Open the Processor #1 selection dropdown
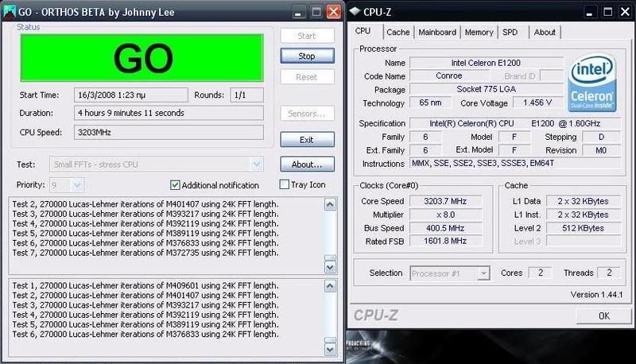Image resolution: width=636 pixels, height=364 pixels. click(483, 273)
